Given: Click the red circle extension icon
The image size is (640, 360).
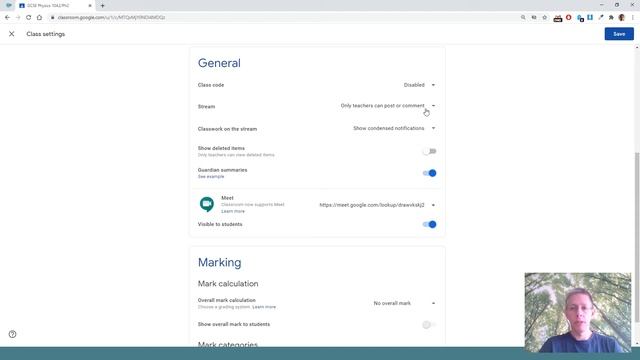Looking at the screenshot, I should point(569,18).
